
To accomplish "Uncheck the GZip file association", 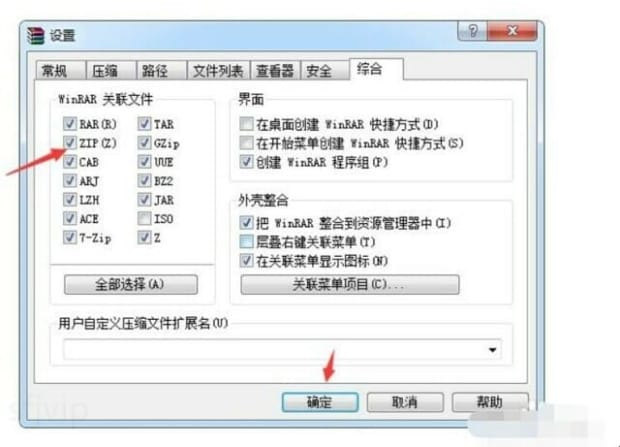I will point(144,143).
